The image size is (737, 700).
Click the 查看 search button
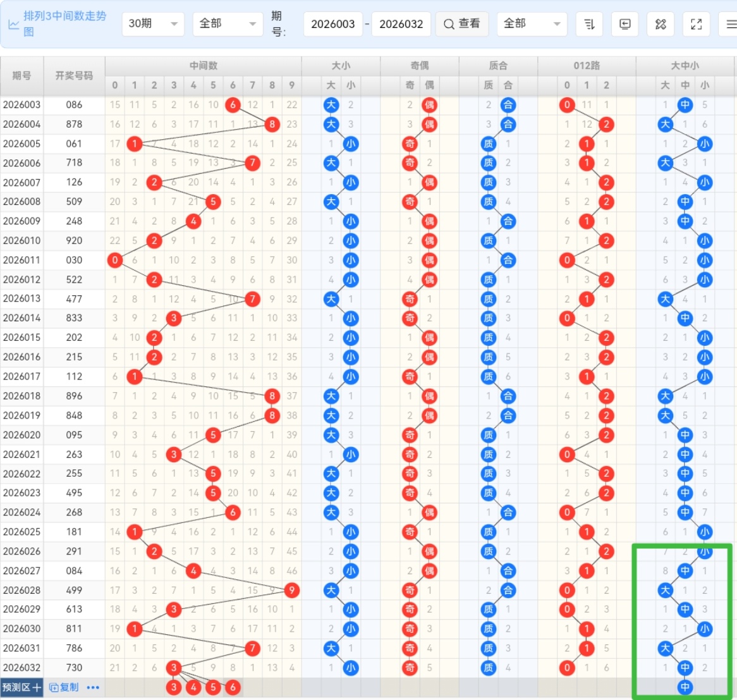pos(461,24)
